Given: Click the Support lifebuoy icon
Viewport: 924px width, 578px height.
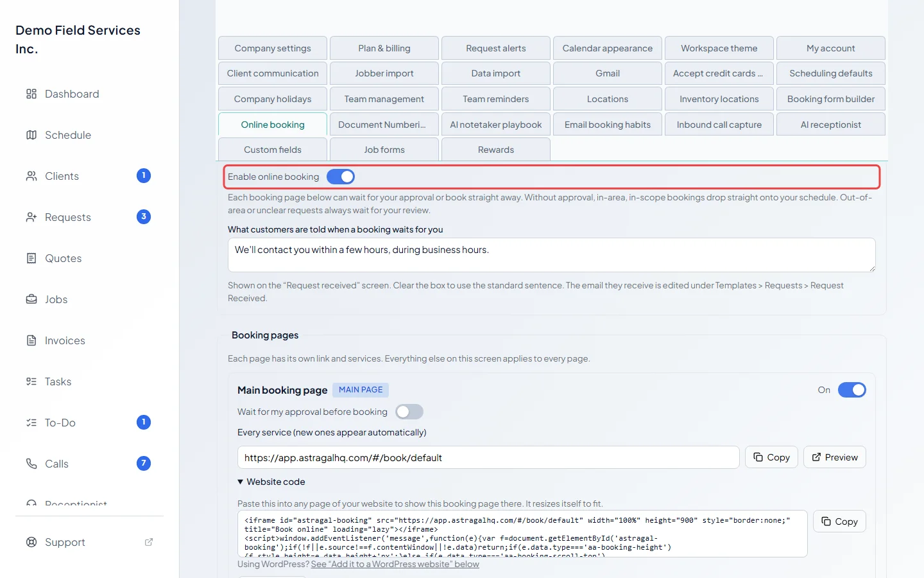Looking at the screenshot, I should click(31, 542).
